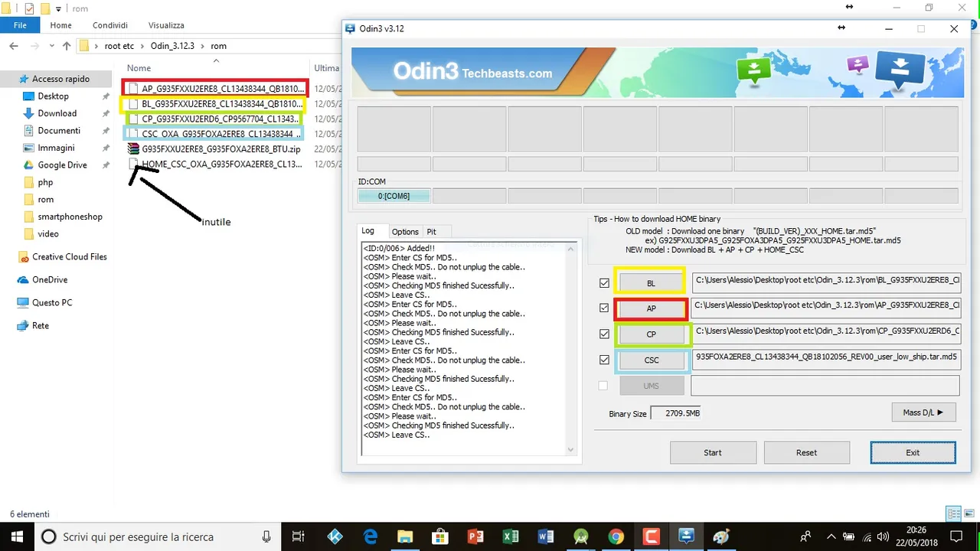Click 'Odin_3.12.3' in the address breadcrumb
The image size is (980, 551).
[172, 46]
